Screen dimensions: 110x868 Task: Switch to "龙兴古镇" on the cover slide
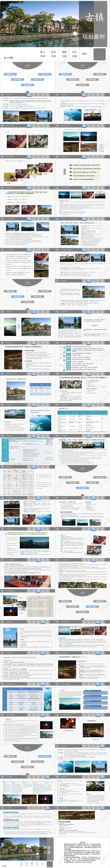click(75, 54)
